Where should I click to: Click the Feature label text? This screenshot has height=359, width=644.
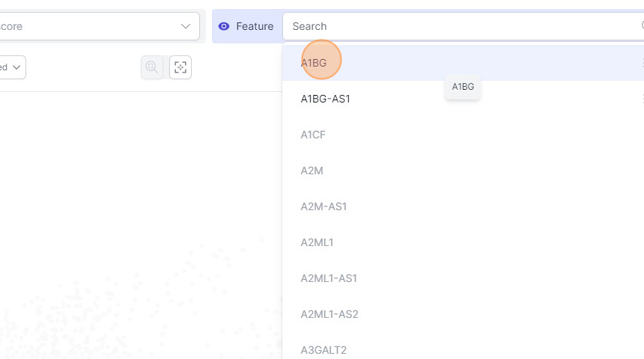tap(255, 26)
